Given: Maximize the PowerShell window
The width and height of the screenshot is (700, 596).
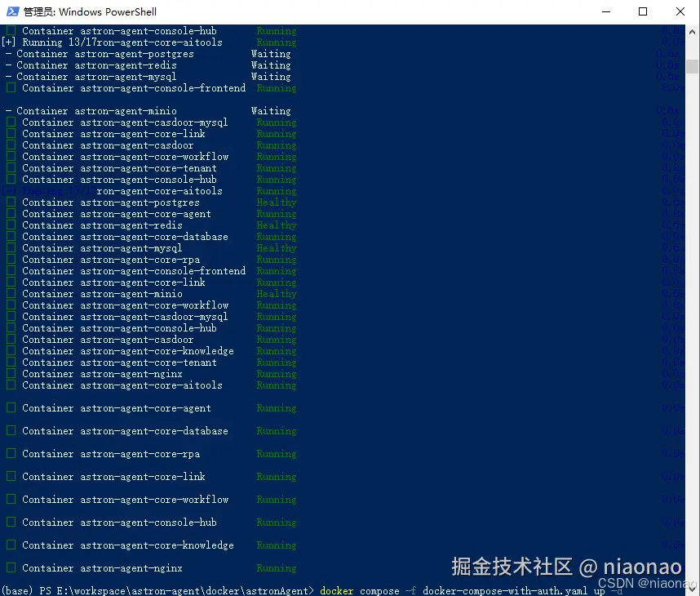Looking at the screenshot, I should 643,11.
